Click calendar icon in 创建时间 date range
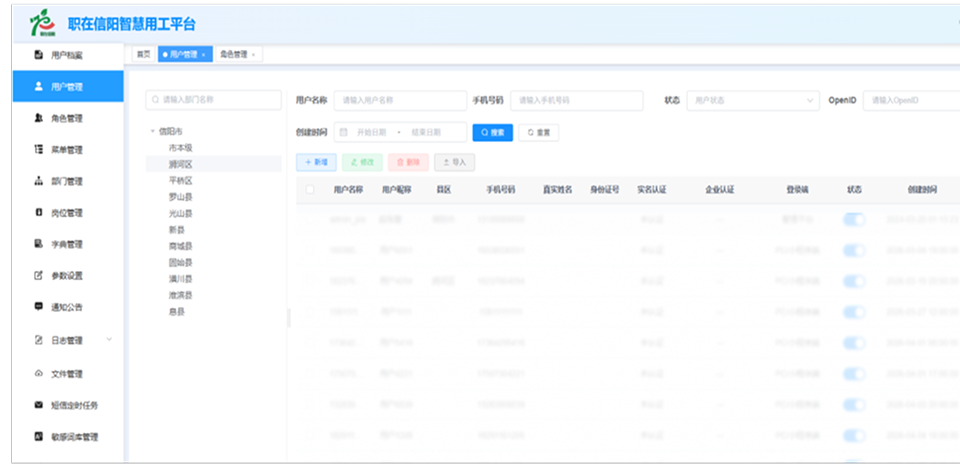This screenshot has height=464, width=960. (x=343, y=132)
